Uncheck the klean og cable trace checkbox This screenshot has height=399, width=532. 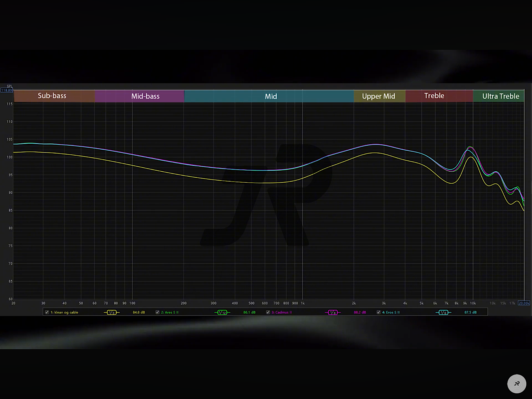pyautogui.click(x=47, y=312)
